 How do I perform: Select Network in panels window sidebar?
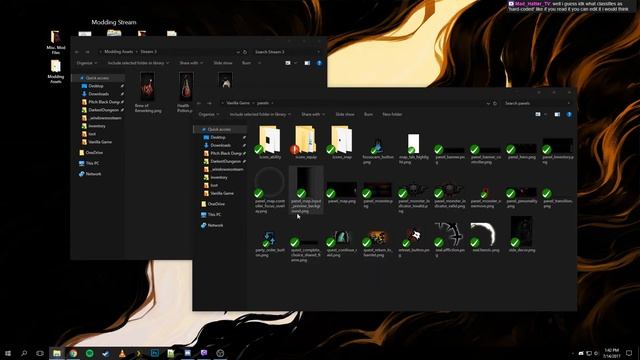(215, 225)
